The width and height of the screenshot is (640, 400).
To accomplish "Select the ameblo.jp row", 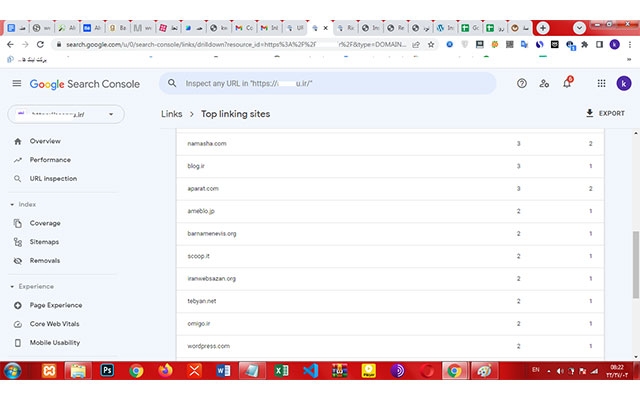I will (390, 211).
